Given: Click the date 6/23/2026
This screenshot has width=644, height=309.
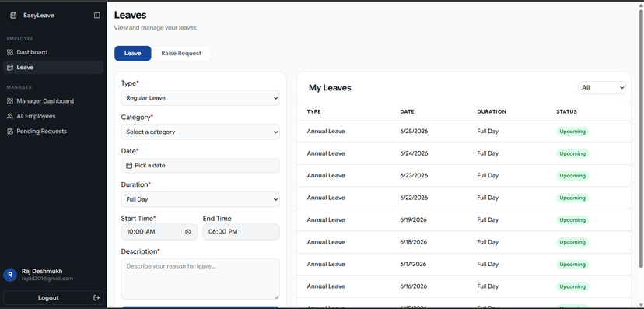Looking at the screenshot, I should click(x=414, y=176).
